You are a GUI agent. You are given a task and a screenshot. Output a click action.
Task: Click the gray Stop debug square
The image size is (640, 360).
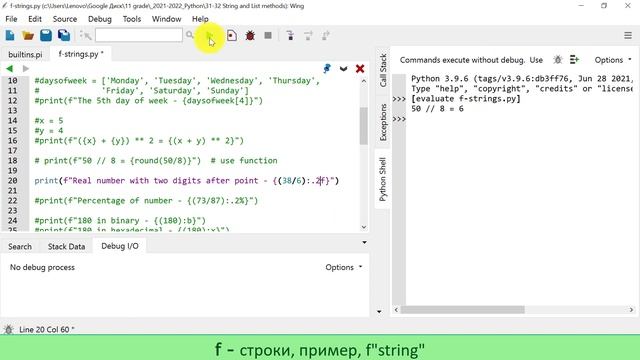point(268,36)
